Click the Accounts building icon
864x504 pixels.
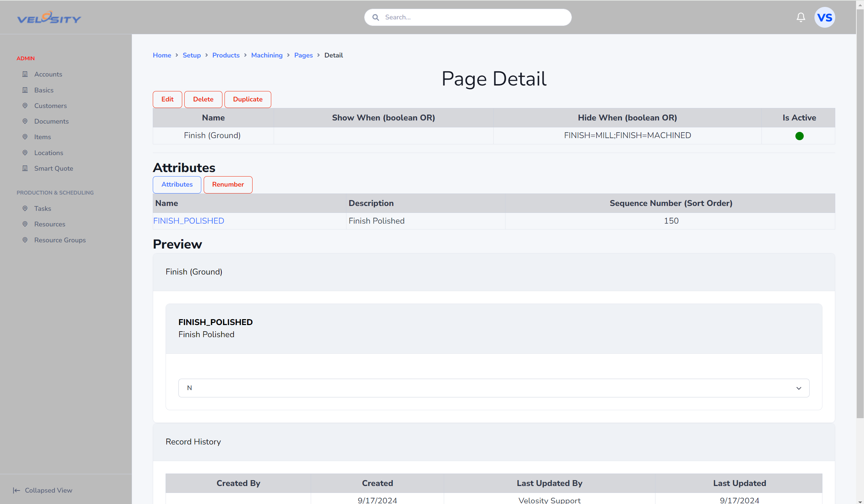(x=25, y=74)
